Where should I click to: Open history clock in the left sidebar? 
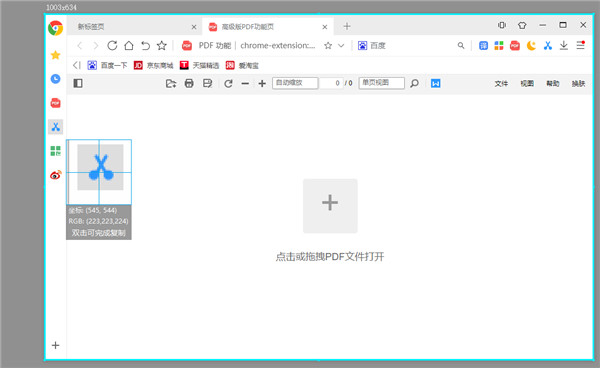tap(55, 79)
